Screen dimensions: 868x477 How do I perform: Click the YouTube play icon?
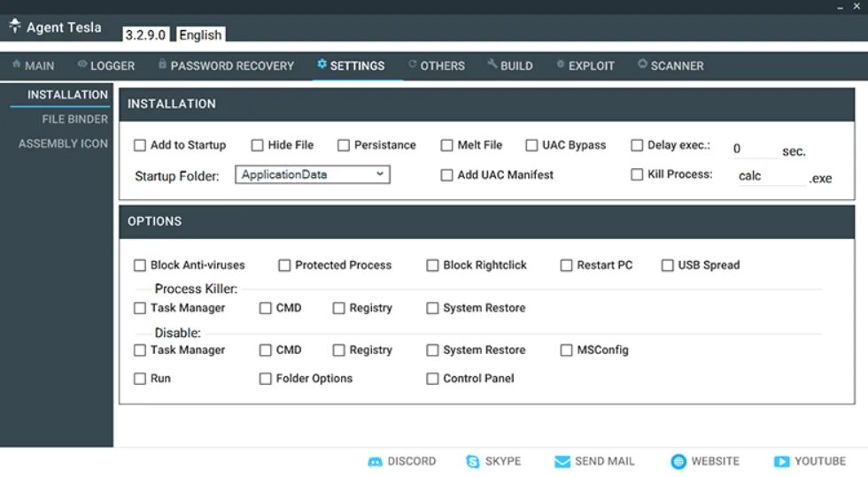coord(781,462)
